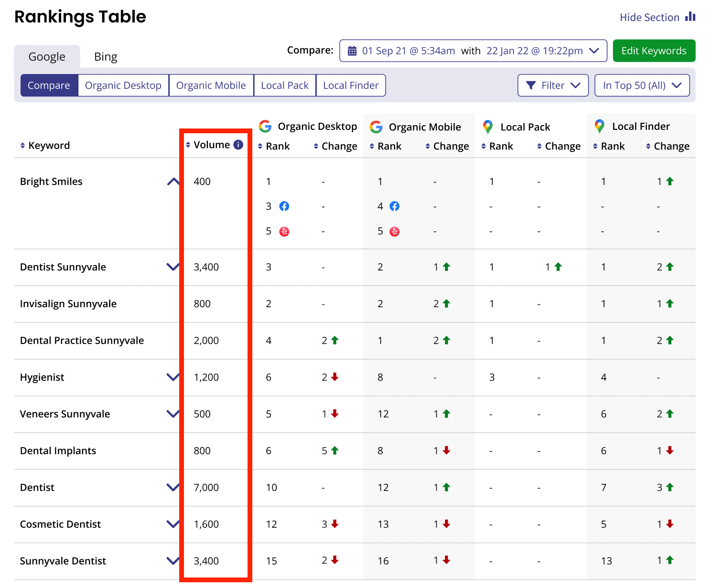Toggle sorting on the Local Finder Rank column

click(x=595, y=146)
